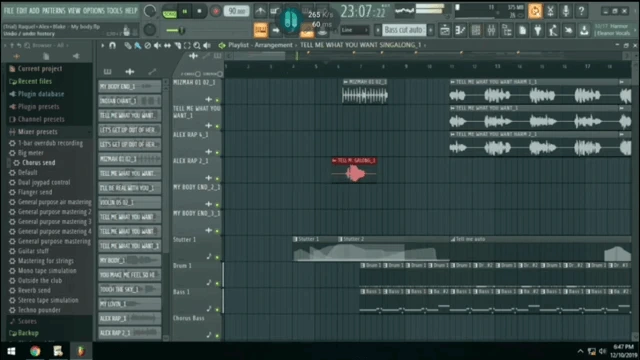Viewport: 640px width, 360px height.
Task: Click the main volume knob
Action: 150,11
